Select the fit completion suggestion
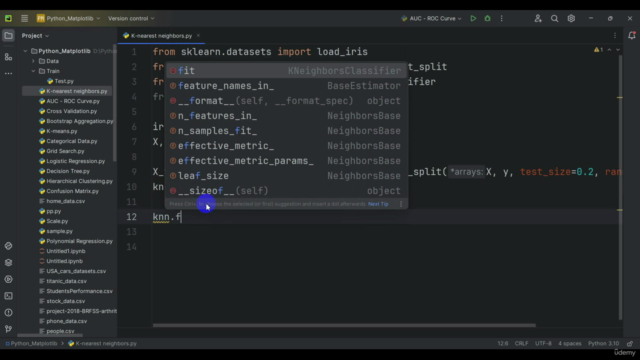This screenshot has width=640, height=360. [x=286, y=71]
